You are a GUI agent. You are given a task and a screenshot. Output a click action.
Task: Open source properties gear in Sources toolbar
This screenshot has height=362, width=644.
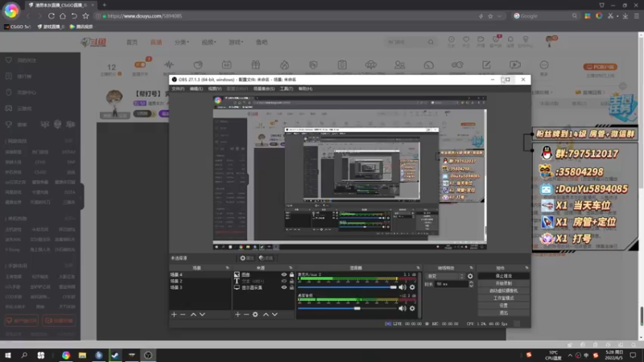(x=255, y=315)
